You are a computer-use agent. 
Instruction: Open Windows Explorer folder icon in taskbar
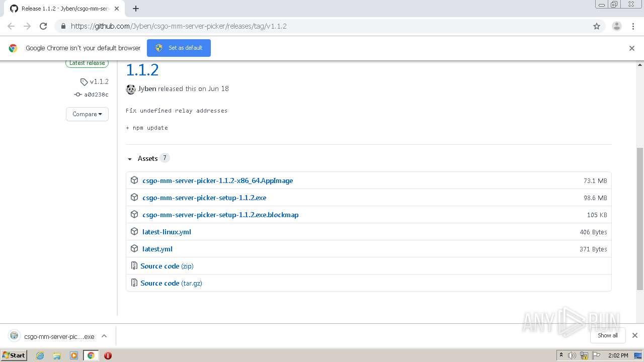57,355
